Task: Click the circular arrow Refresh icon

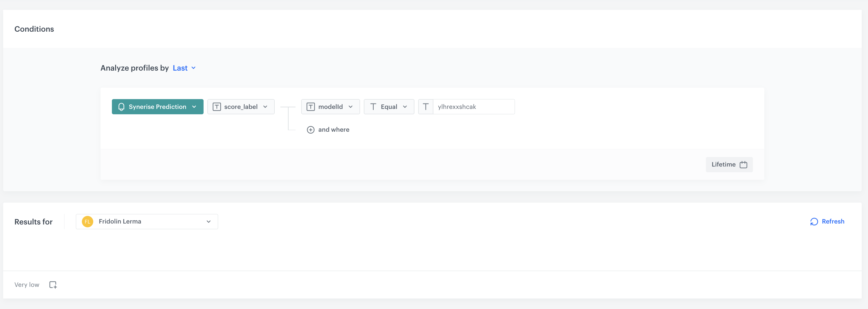Action: coord(814,222)
